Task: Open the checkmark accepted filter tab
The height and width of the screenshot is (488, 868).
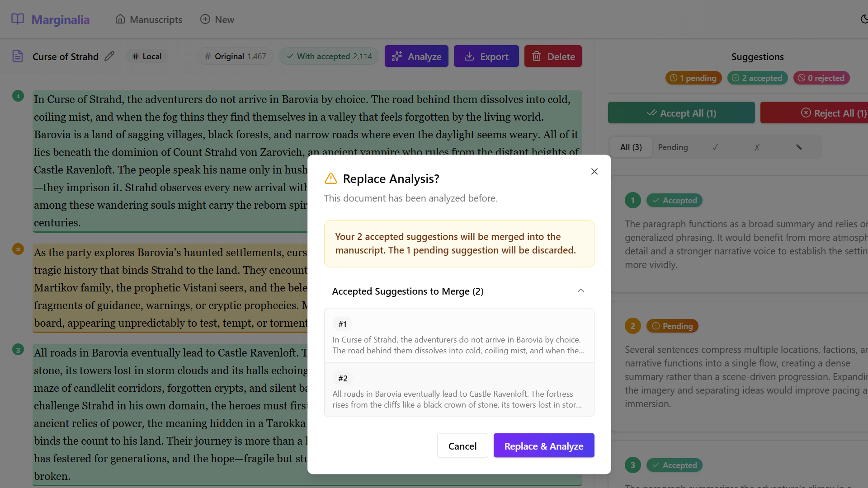Action: click(x=715, y=147)
